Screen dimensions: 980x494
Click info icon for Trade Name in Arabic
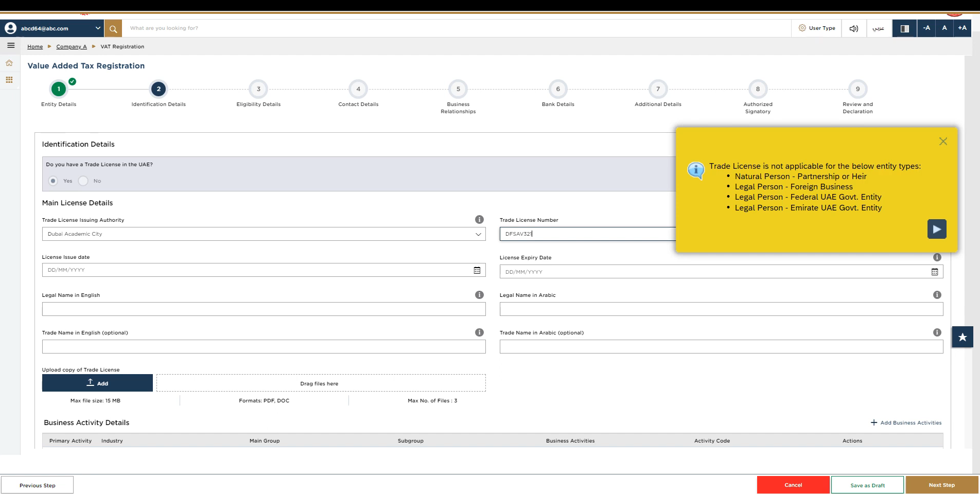(x=937, y=332)
